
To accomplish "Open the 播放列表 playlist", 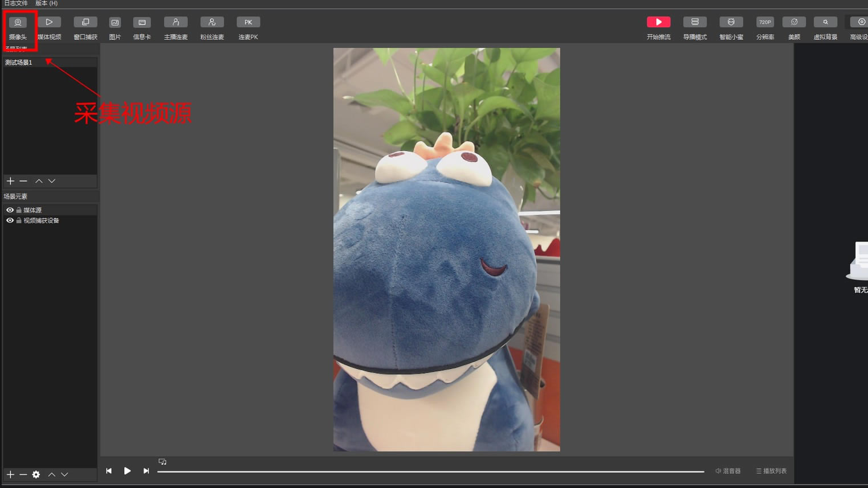I will [x=771, y=471].
